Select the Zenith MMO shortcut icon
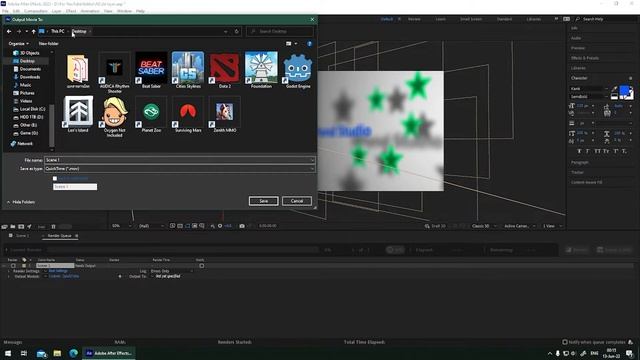This screenshot has height=360, width=640. tap(224, 111)
